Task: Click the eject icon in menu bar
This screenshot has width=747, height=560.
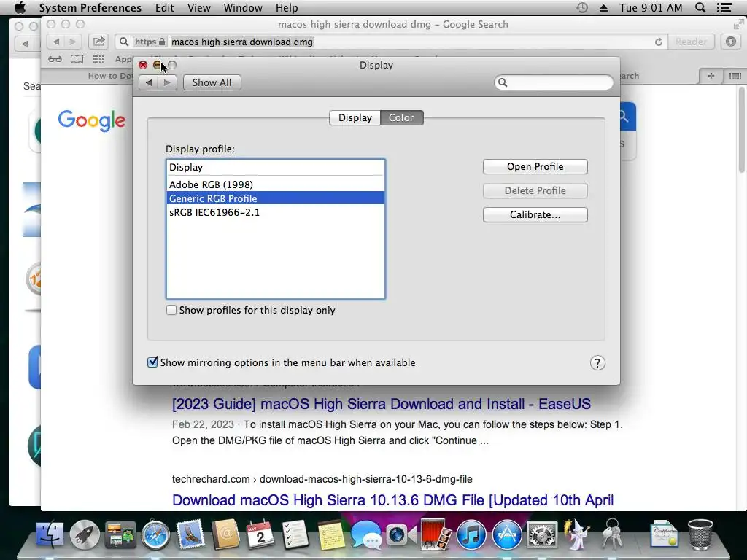Action: click(603, 7)
